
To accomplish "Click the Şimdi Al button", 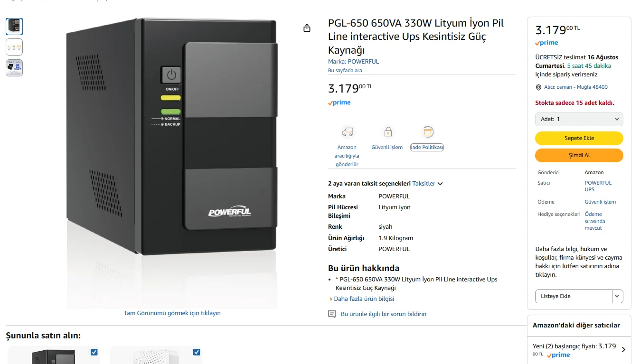I will (x=579, y=155).
